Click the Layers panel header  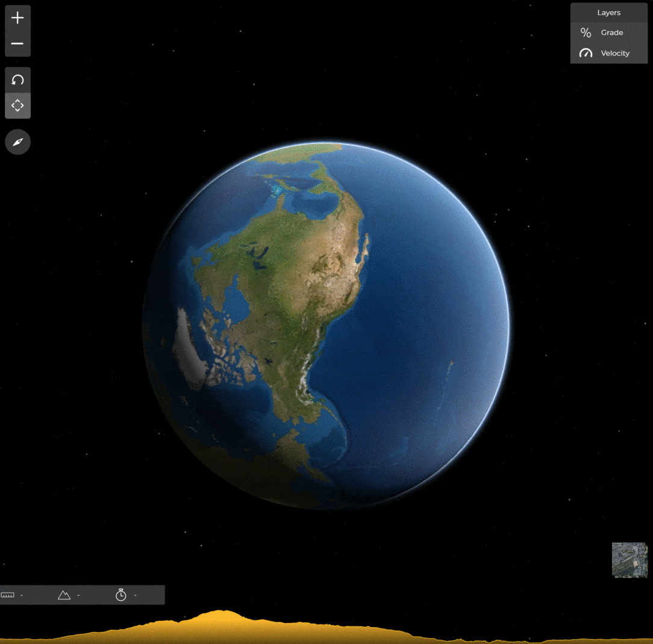click(x=609, y=13)
